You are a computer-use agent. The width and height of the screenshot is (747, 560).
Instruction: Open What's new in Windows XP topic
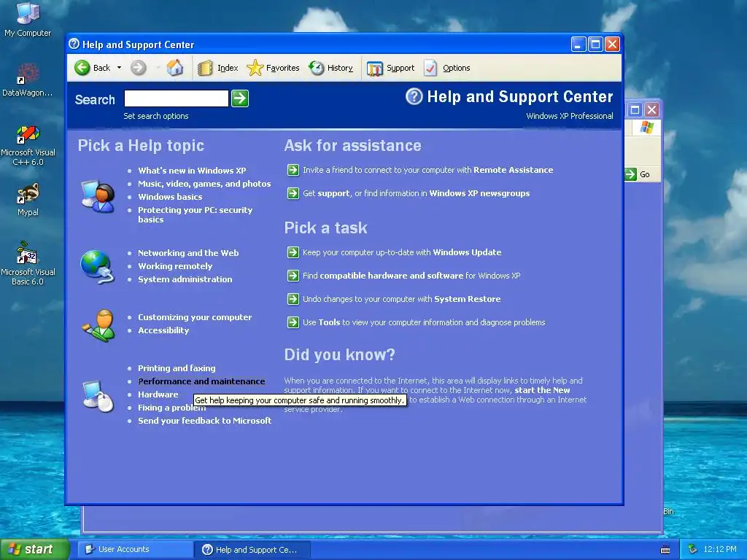[x=192, y=171]
